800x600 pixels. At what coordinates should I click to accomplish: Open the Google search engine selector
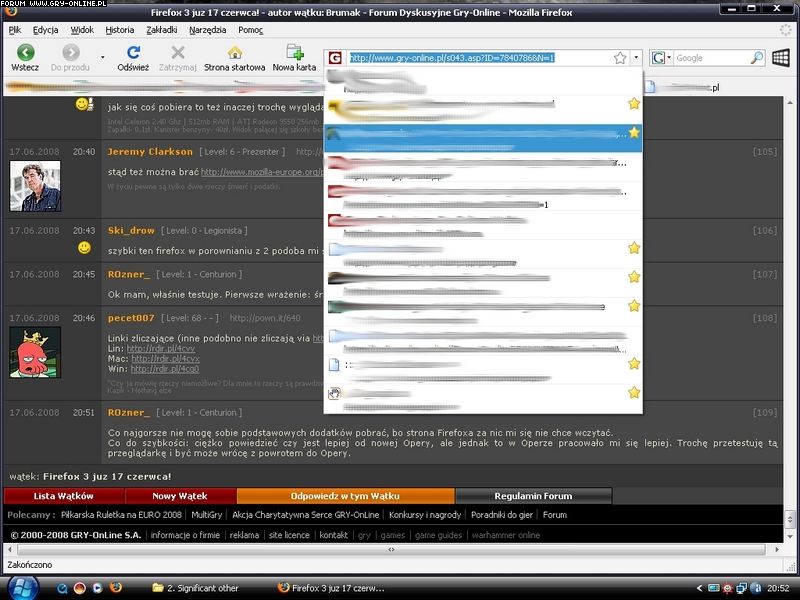662,58
